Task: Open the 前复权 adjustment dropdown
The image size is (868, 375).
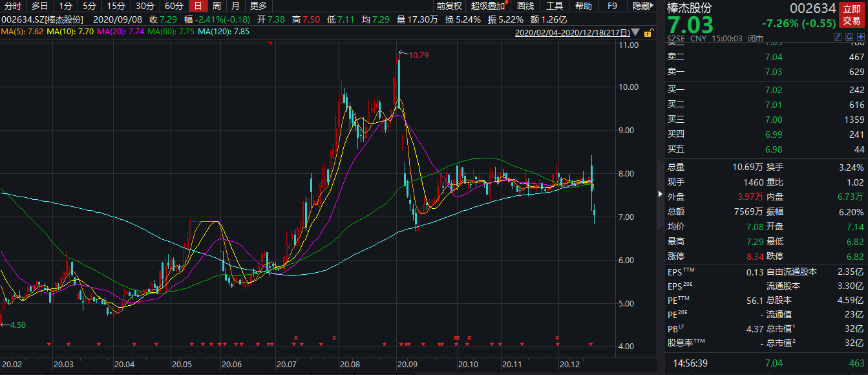Action: tap(449, 6)
